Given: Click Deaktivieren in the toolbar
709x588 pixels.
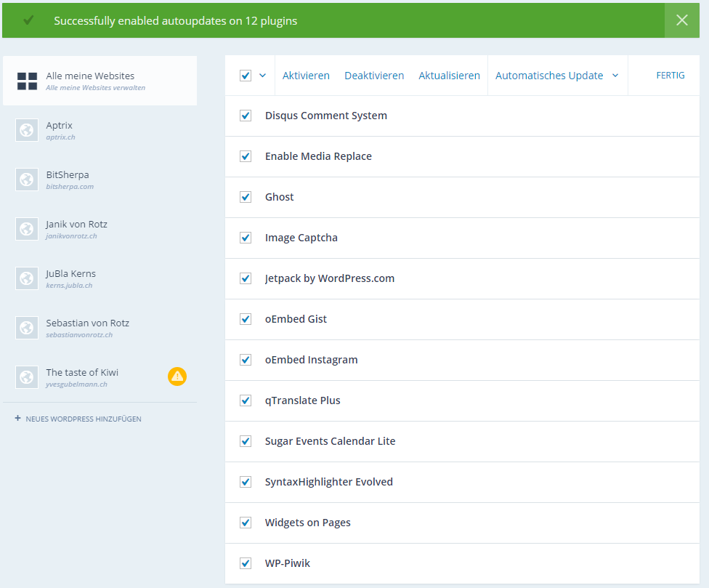Looking at the screenshot, I should (x=374, y=76).
